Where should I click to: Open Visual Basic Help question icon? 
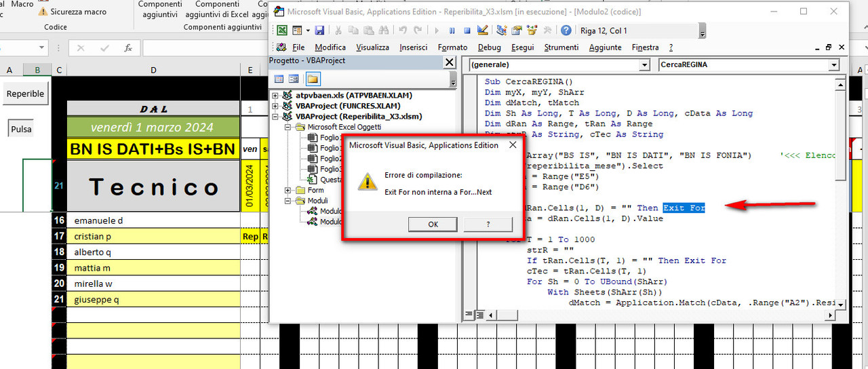pyautogui.click(x=566, y=31)
